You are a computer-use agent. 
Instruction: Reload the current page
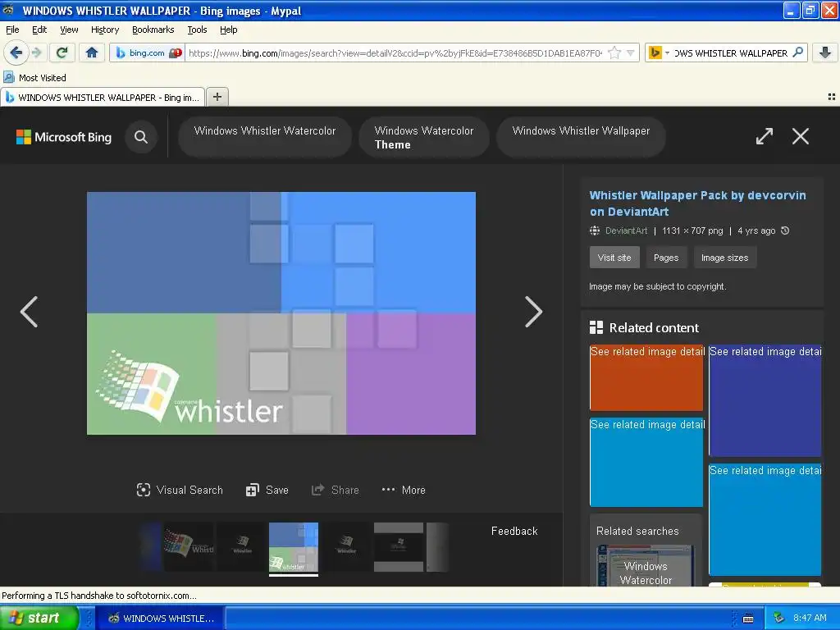62,52
